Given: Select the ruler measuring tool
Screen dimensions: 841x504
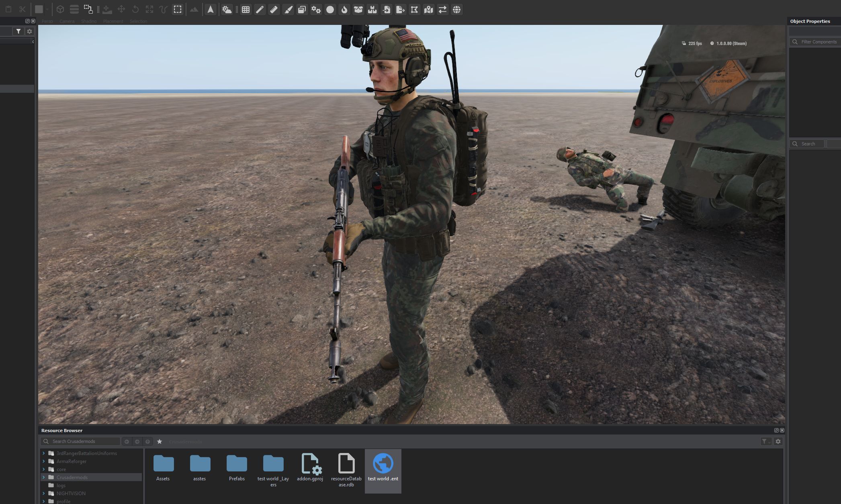Looking at the screenshot, I should coord(274,10).
